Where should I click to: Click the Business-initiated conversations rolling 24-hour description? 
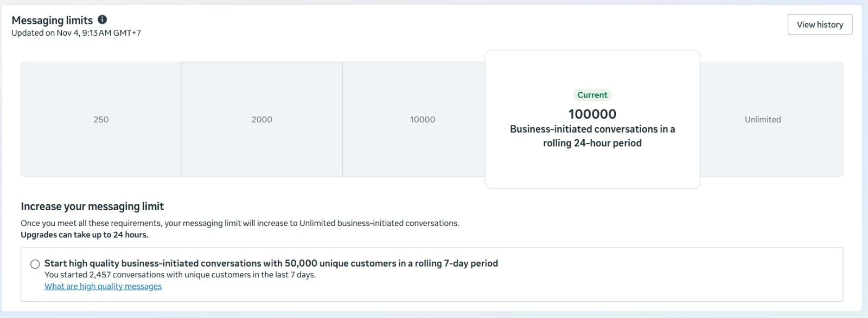(592, 136)
